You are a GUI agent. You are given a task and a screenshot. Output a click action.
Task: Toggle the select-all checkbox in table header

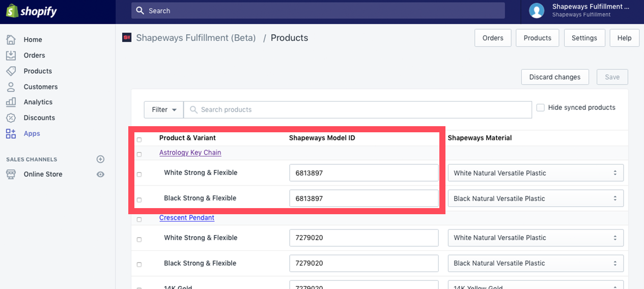139,139
